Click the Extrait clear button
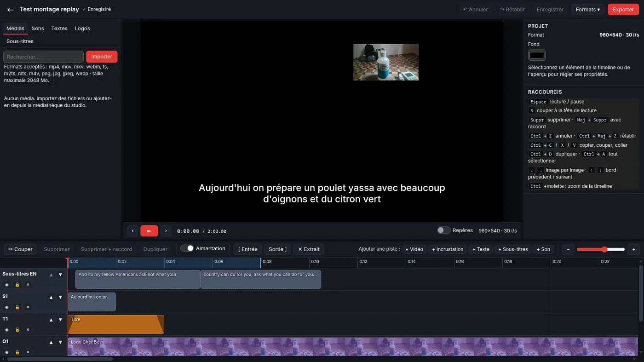The width and height of the screenshot is (644, 362). coord(309,249)
